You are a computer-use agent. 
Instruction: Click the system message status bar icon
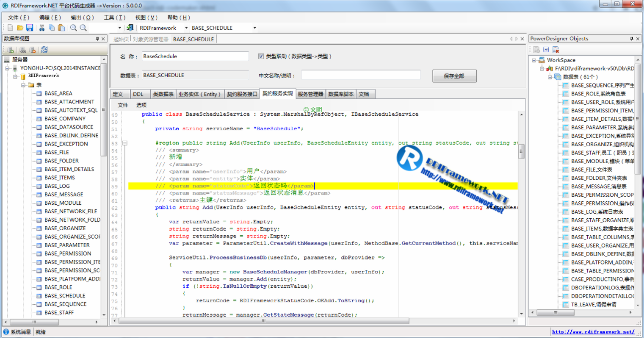pos(6,332)
